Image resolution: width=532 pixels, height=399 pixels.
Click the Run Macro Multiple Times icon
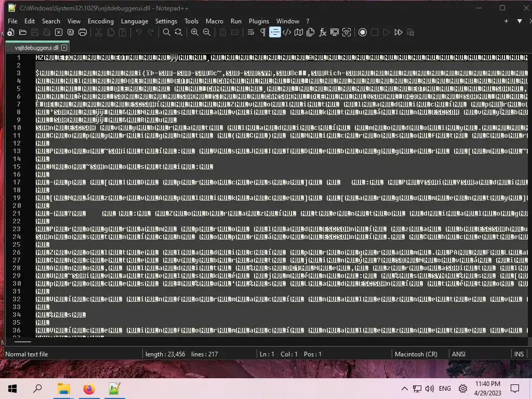398,32
